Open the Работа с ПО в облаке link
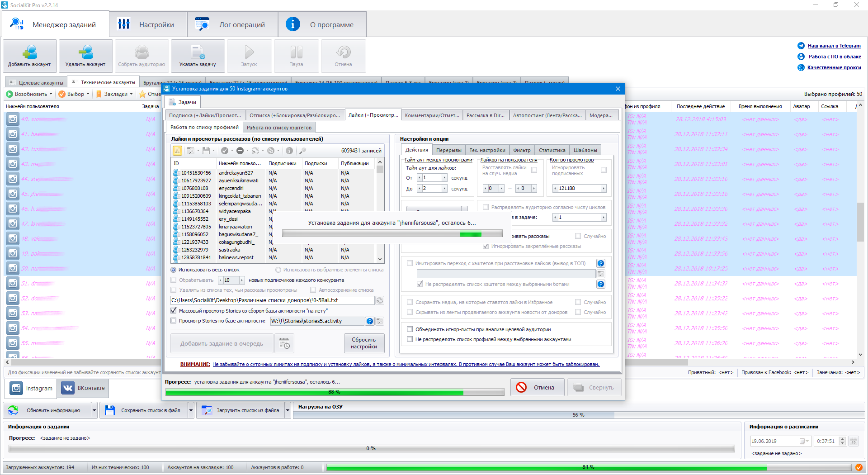The height and width of the screenshot is (475, 868). (x=835, y=57)
